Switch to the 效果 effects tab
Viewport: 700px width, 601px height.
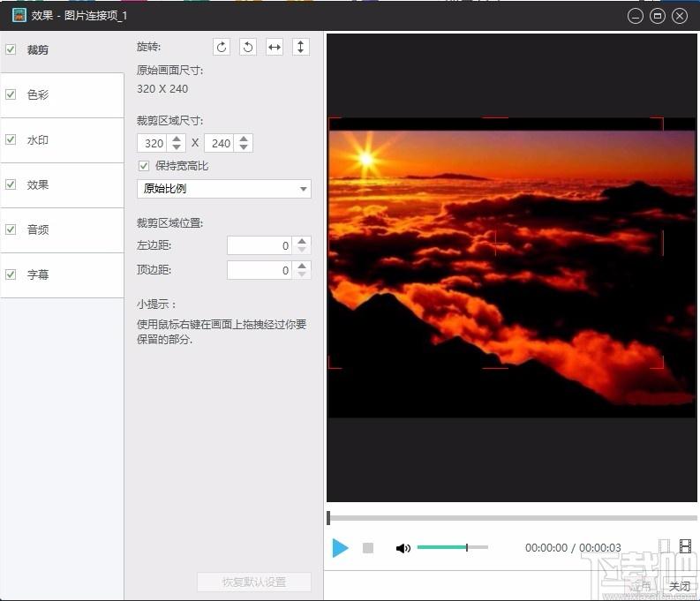click(x=62, y=184)
